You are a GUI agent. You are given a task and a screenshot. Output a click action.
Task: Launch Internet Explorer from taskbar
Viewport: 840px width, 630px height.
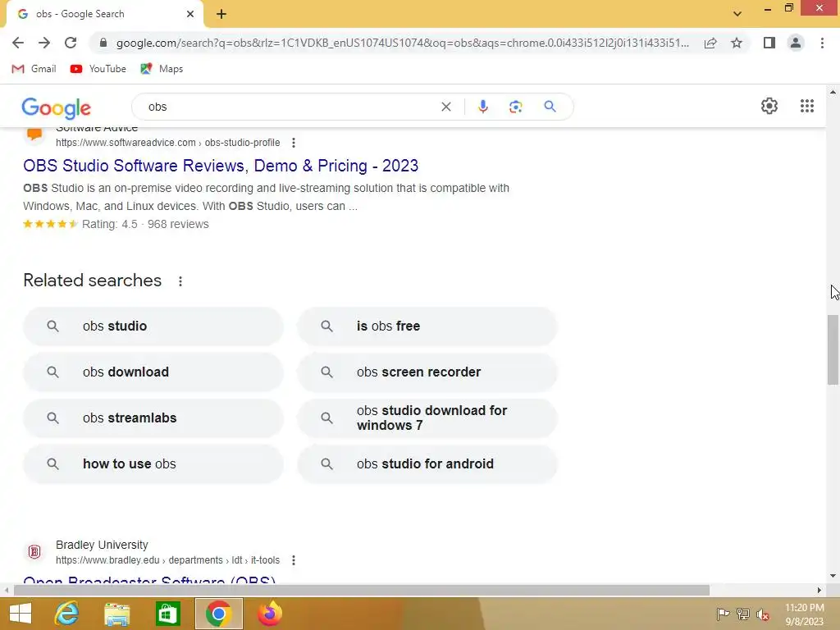tap(66, 614)
